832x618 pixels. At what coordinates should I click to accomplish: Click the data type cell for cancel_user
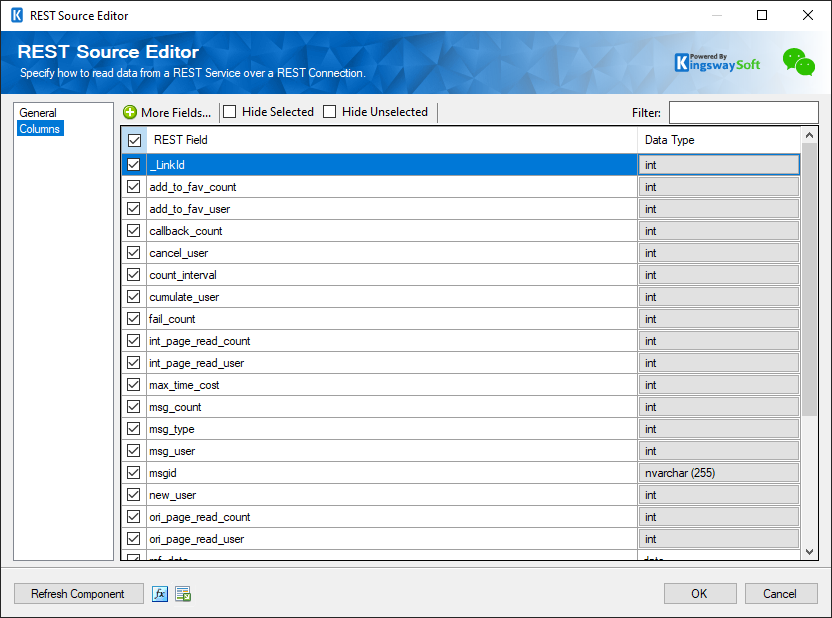click(719, 253)
